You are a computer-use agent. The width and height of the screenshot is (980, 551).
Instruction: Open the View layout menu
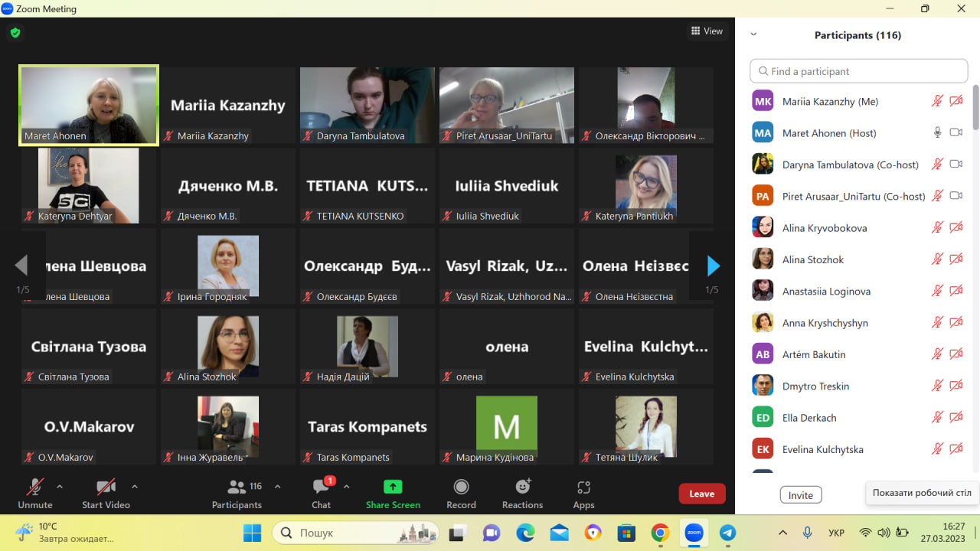(707, 31)
